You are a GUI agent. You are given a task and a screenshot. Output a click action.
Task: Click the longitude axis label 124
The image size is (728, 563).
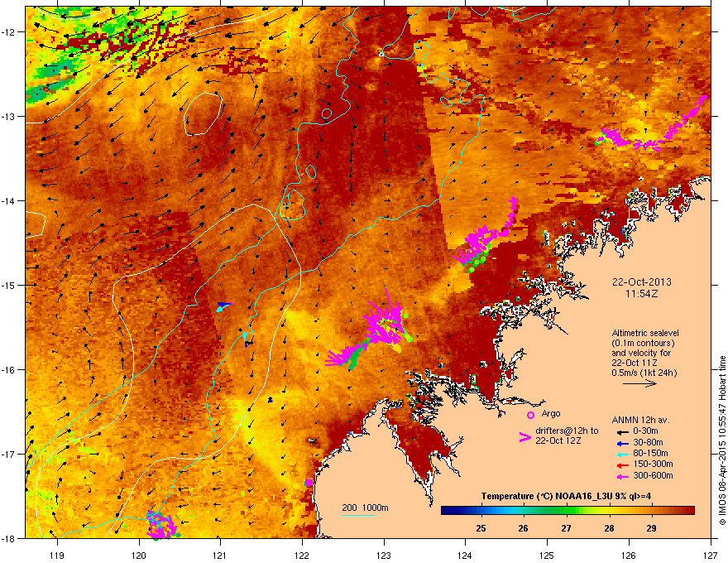465,555
